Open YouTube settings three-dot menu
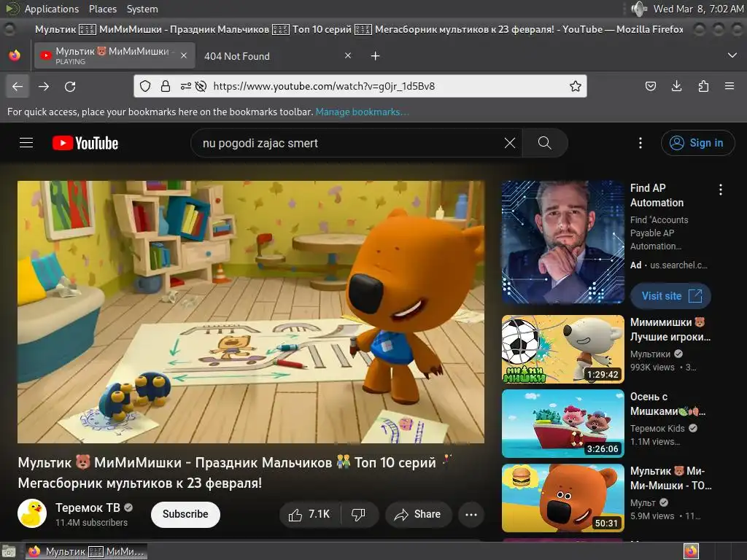This screenshot has width=747, height=560. (640, 143)
